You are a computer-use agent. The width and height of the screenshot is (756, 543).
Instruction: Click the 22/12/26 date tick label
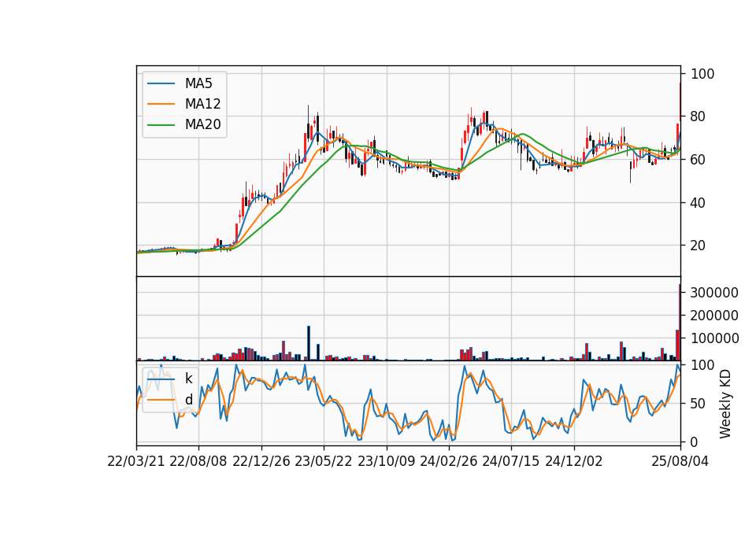pyautogui.click(x=261, y=462)
